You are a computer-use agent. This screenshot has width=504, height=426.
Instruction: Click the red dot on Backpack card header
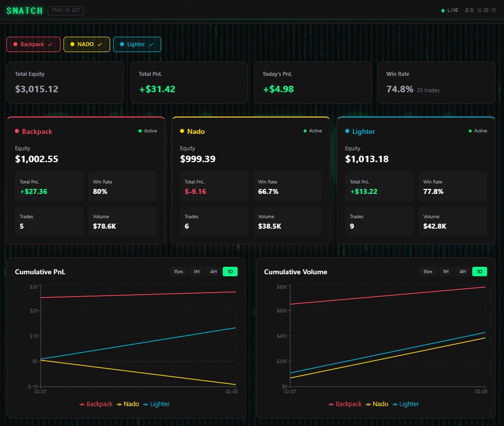click(17, 131)
